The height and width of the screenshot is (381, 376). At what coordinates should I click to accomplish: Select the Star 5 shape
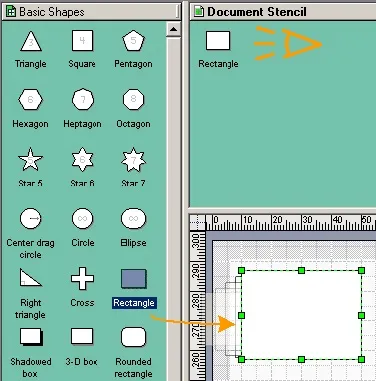[x=30, y=159]
